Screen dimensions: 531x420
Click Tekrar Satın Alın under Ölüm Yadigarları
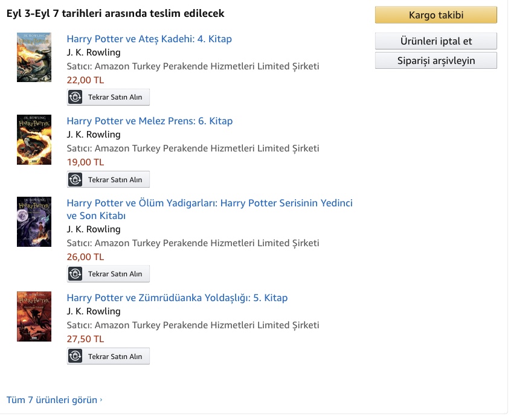pyautogui.click(x=115, y=274)
